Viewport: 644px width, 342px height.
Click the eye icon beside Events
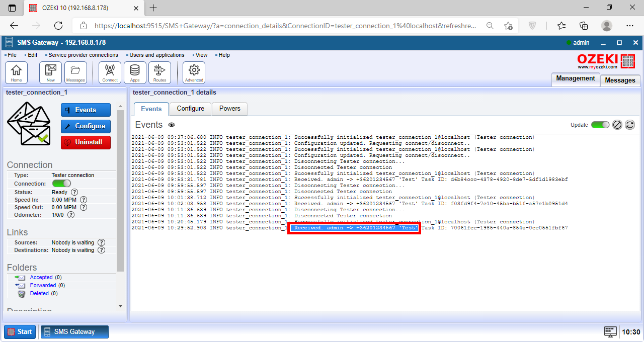[172, 125]
